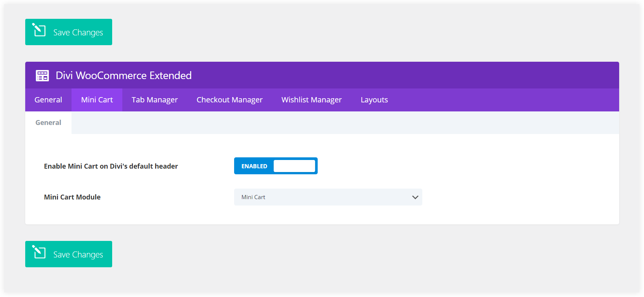
Task: Toggle the Enable Mini Cart switch
Action: coord(276,166)
